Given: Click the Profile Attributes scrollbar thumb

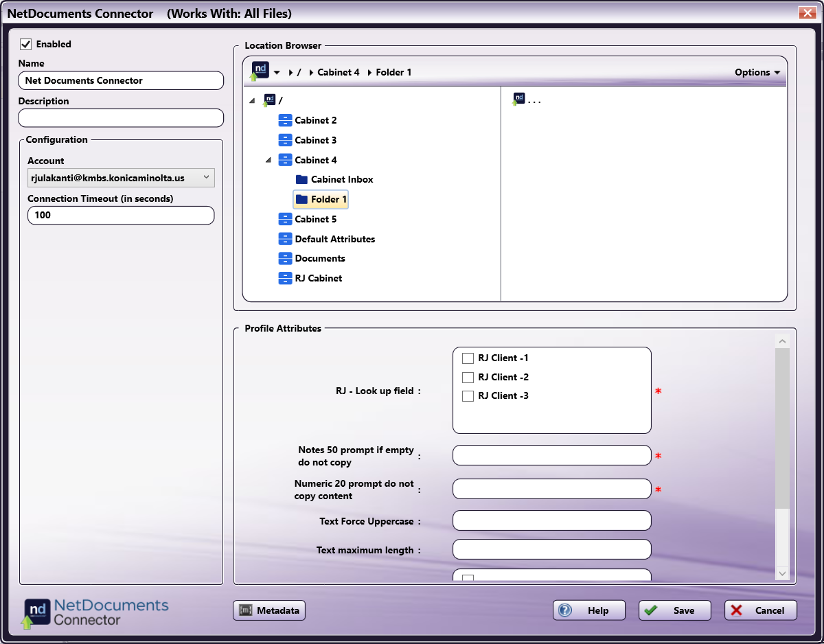Looking at the screenshot, I should (782, 428).
